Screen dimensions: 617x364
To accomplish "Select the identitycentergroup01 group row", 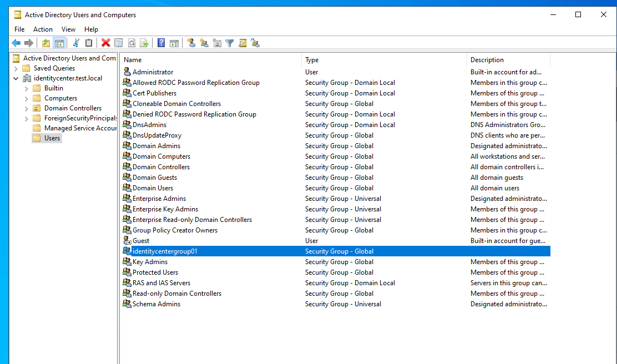I will pyautogui.click(x=336, y=251).
